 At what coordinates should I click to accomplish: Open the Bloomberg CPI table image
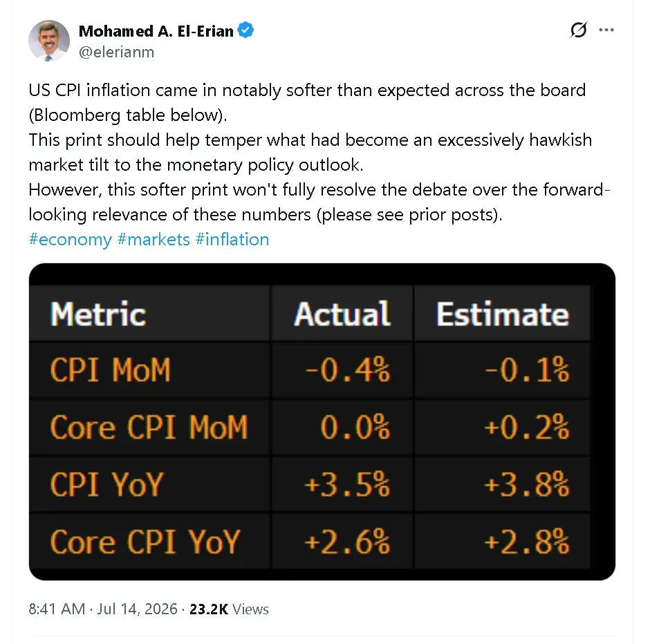click(322, 422)
